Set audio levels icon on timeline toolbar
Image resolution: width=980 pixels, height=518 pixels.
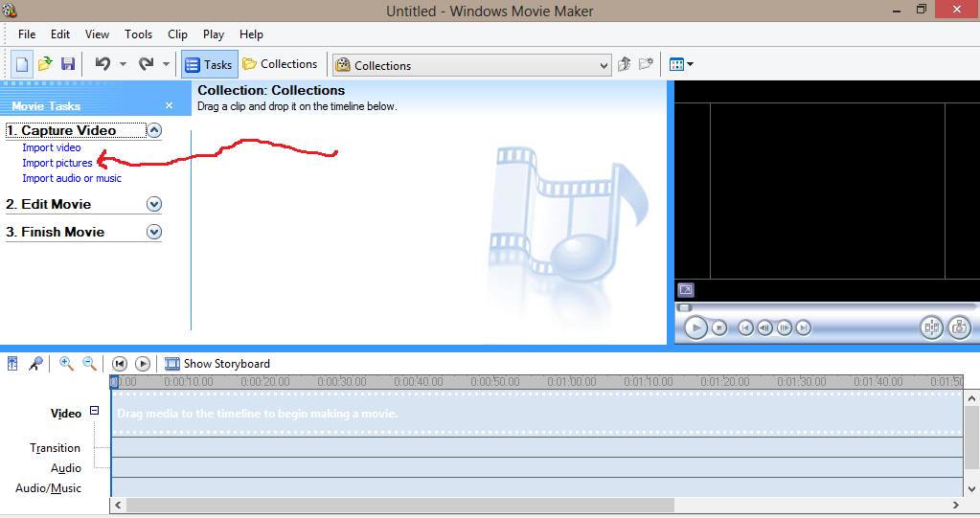click(12, 363)
